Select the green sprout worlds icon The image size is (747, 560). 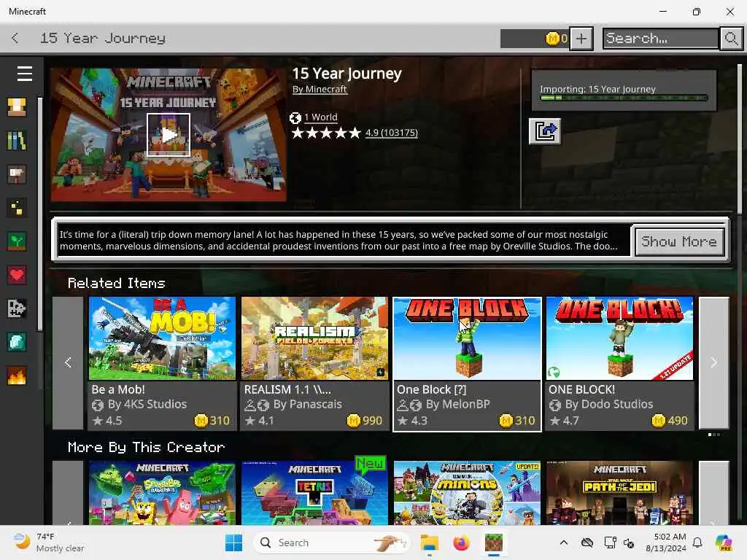coord(17,241)
